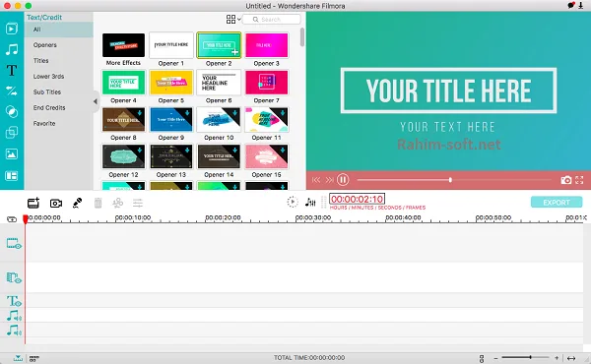Click the edit adjustments sliders icon
The height and width of the screenshot is (364, 591).
pyautogui.click(x=138, y=203)
